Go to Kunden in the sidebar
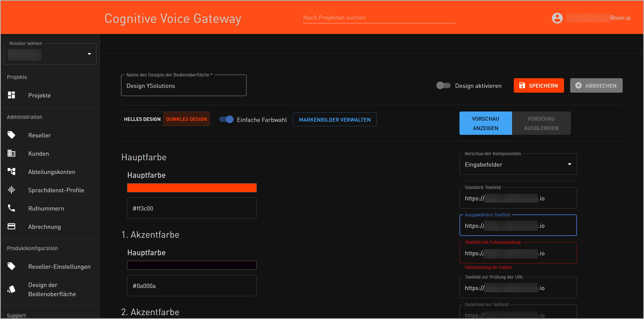 click(x=50, y=154)
